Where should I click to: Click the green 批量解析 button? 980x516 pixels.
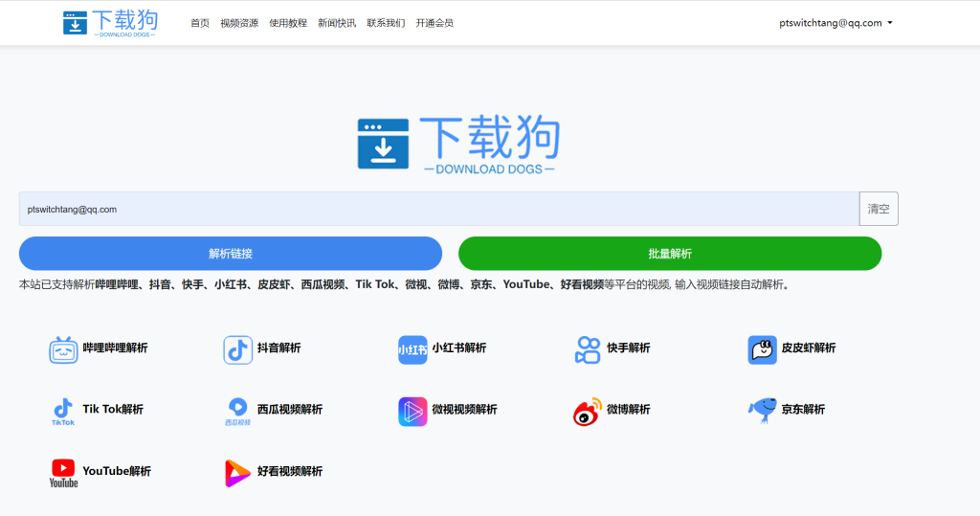670,254
